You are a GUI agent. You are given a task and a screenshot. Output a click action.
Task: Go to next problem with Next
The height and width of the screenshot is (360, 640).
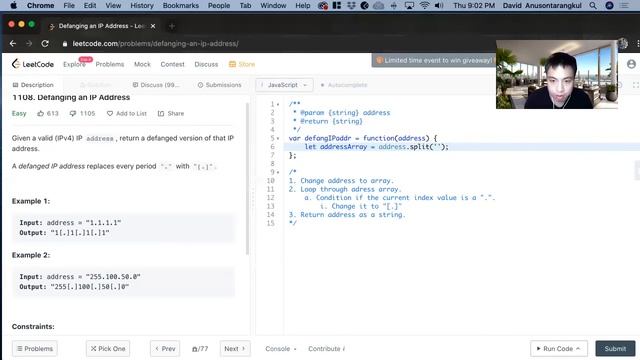click(235, 349)
